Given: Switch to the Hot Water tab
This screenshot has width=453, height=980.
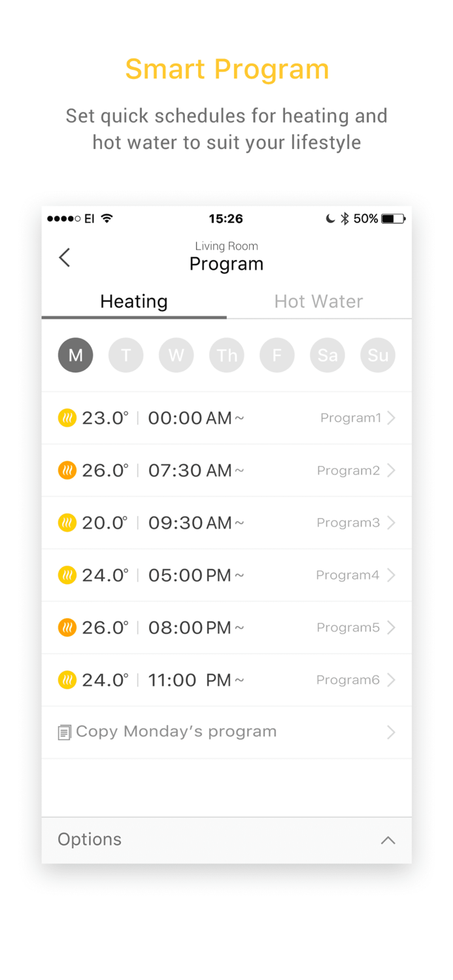Looking at the screenshot, I should [x=318, y=301].
